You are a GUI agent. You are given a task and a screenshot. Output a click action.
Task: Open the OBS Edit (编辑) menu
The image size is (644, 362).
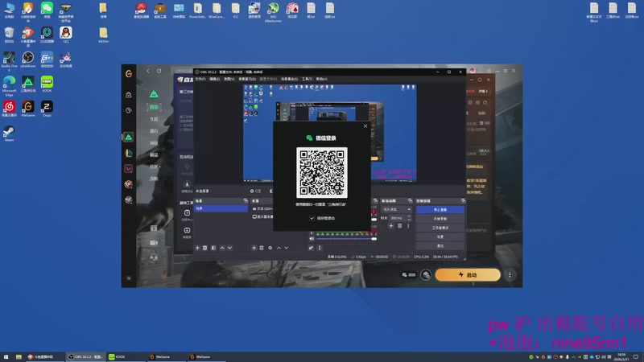214,79
